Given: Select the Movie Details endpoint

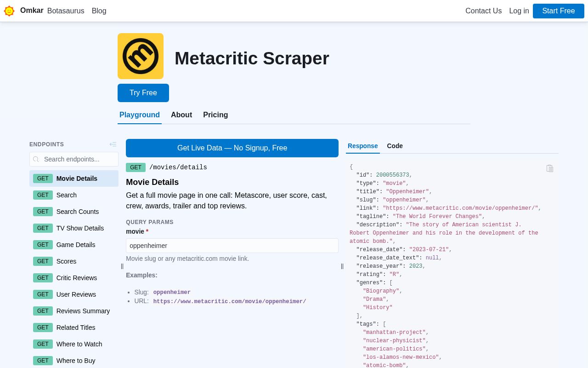Looking at the screenshot, I should (74, 178).
